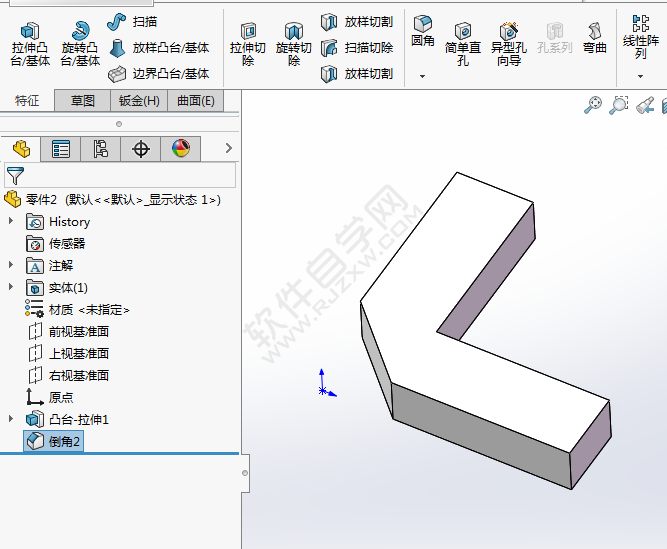Select the Extruded Cut (拉伸切除) tool
This screenshot has width=667, height=549.
[x=248, y=45]
